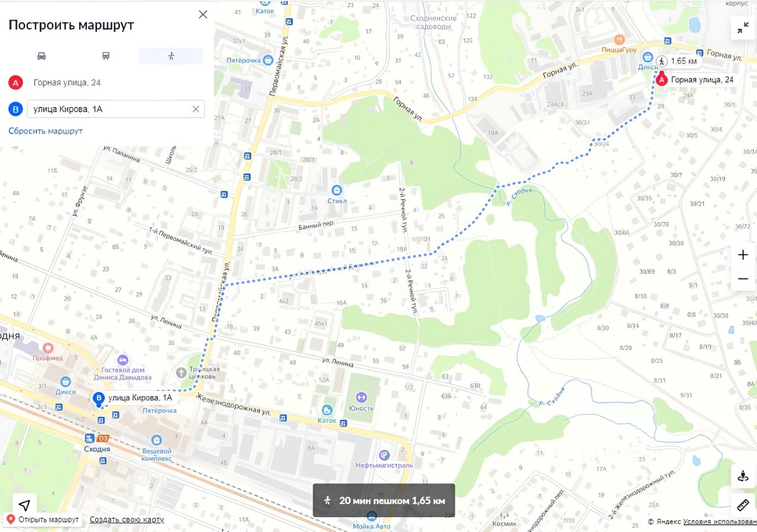The image size is (757, 532).
Task: Click the 1,65 км distance label
Action: 678,61
